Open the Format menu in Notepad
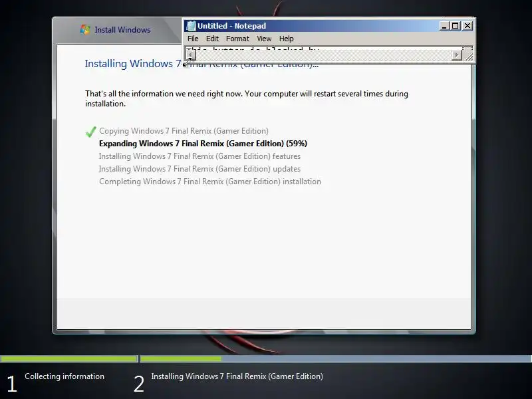Screen dimensions: 532x399 point(237,39)
